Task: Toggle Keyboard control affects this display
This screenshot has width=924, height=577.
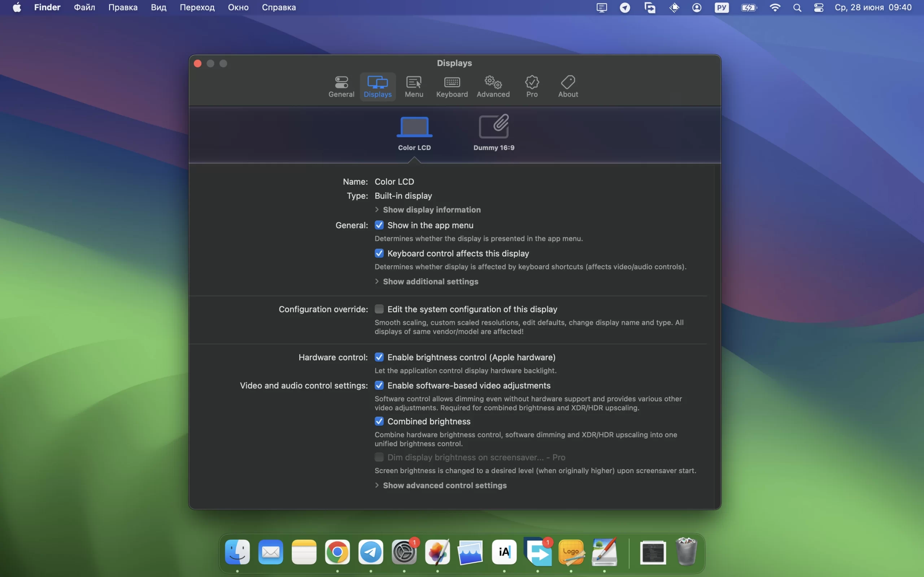Action: click(379, 254)
